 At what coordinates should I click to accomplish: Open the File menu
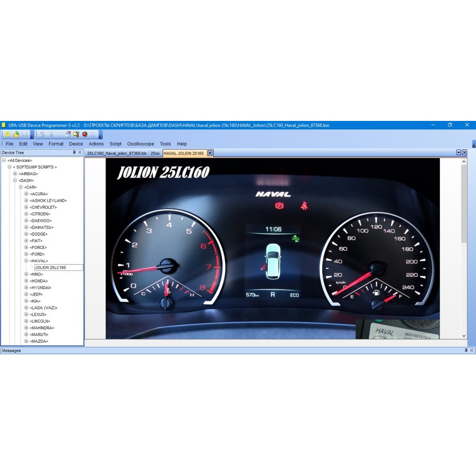point(10,144)
